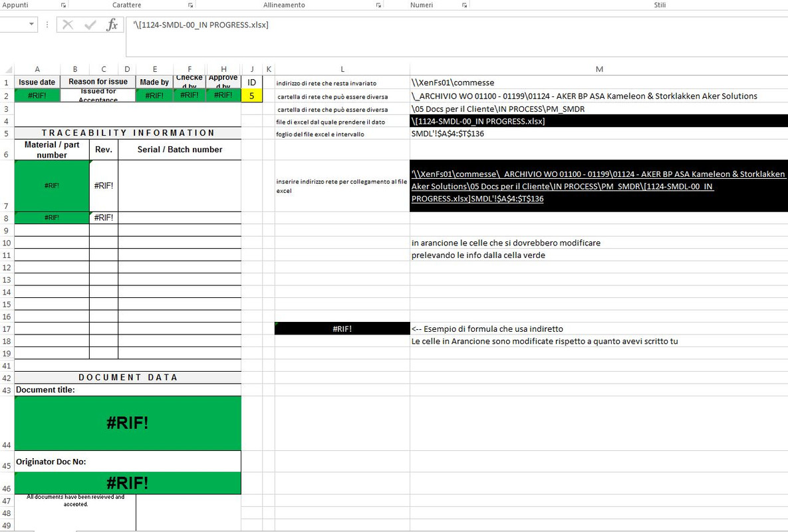Click the 'Made by' header cell
This screenshot has width=788, height=532.
pos(154,82)
